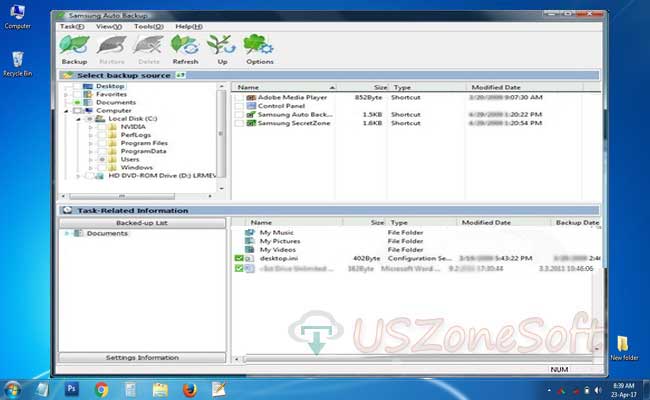Open the Options toolbar icon

coord(259,45)
